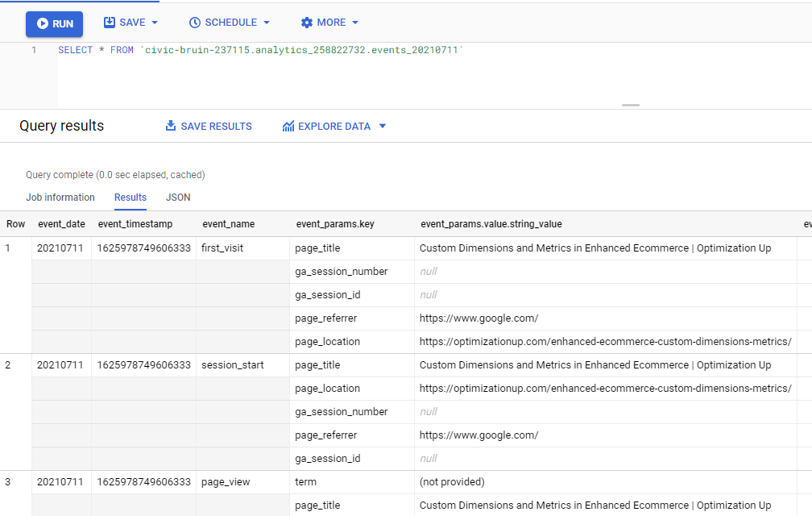812x516 pixels.
Task: Click the timestamp 1625978749606333 in row 2
Action: pos(144,365)
